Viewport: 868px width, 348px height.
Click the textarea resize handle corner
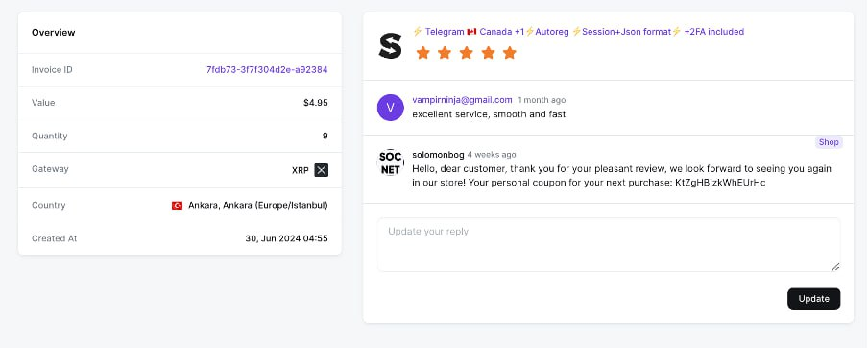[x=835, y=266]
